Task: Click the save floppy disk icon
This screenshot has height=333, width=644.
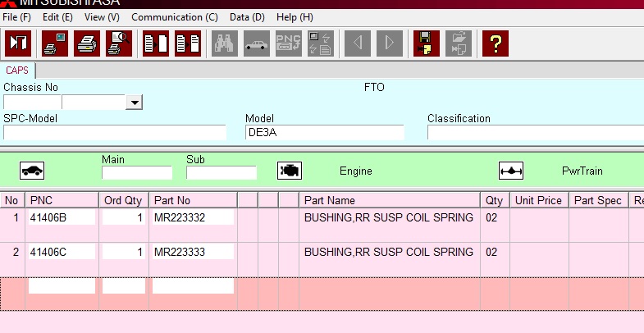Action: pyautogui.click(x=427, y=43)
